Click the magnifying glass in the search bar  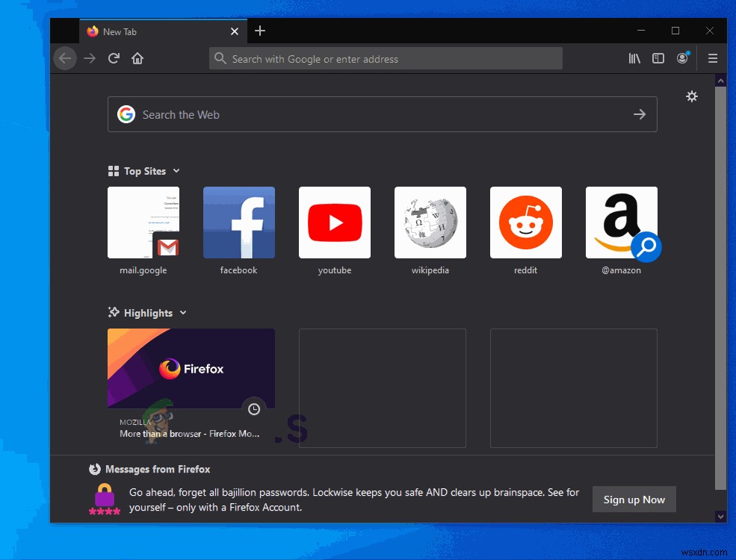tap(220, 58)
